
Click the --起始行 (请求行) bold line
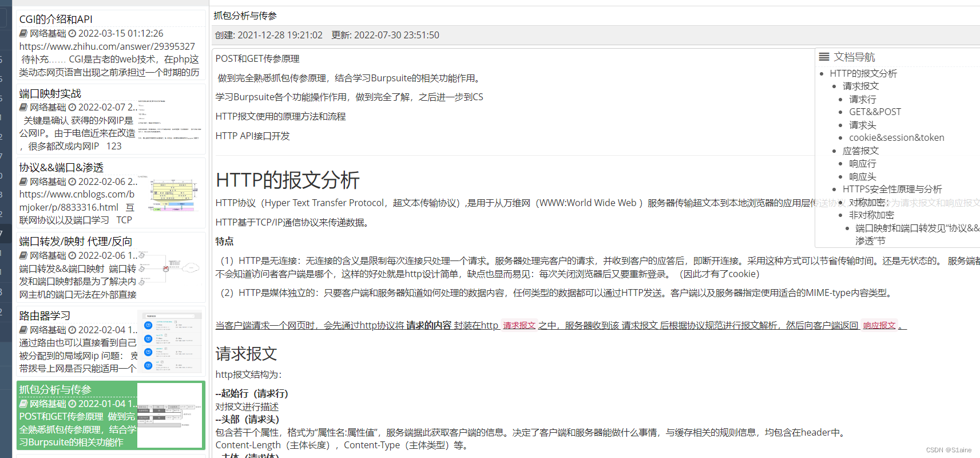(252, 393)
